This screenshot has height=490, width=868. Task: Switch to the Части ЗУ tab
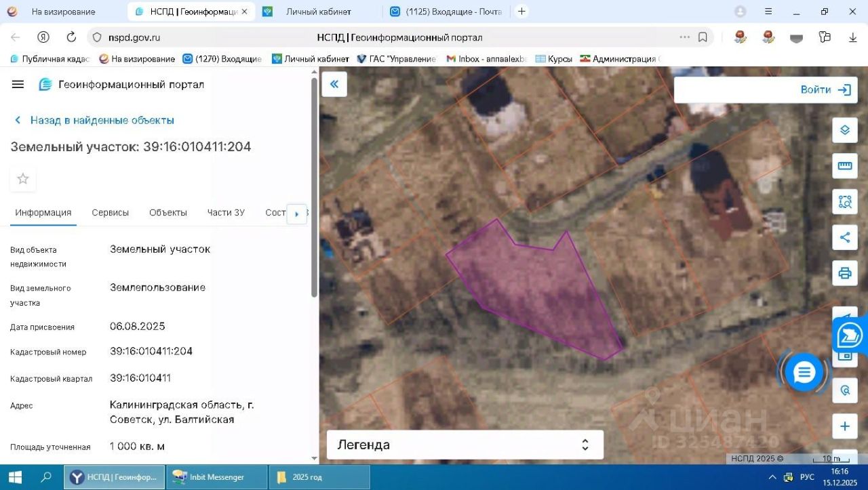tap(226, 213)
